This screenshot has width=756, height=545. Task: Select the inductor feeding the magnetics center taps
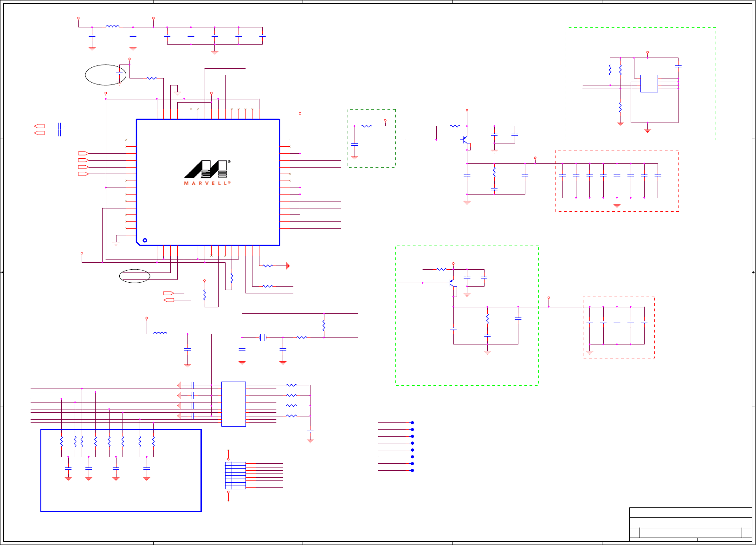click(160, 333)
